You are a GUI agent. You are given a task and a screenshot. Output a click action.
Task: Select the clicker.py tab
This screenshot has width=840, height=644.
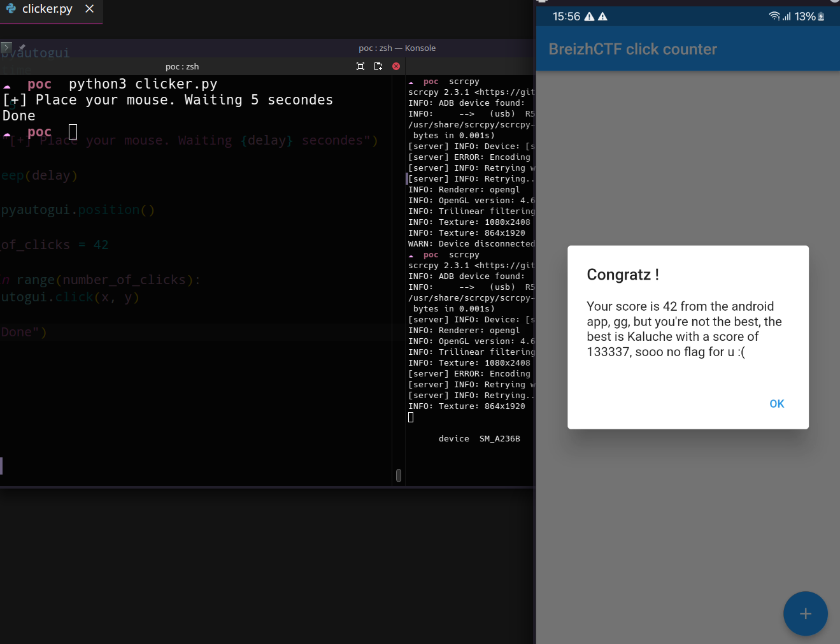(47, 9)
